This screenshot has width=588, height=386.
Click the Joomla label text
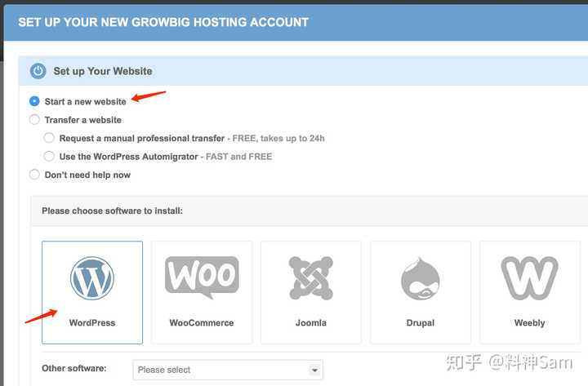(311, 323)
